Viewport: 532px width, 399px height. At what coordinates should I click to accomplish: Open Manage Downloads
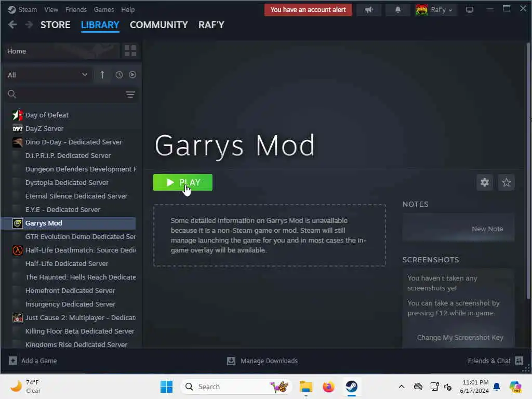coord(262,361)
